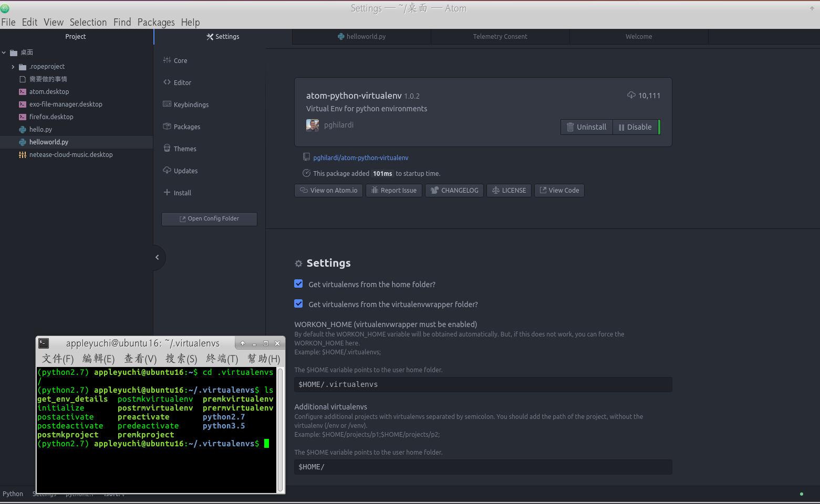Click the View Code button

[x=559, y=190]
